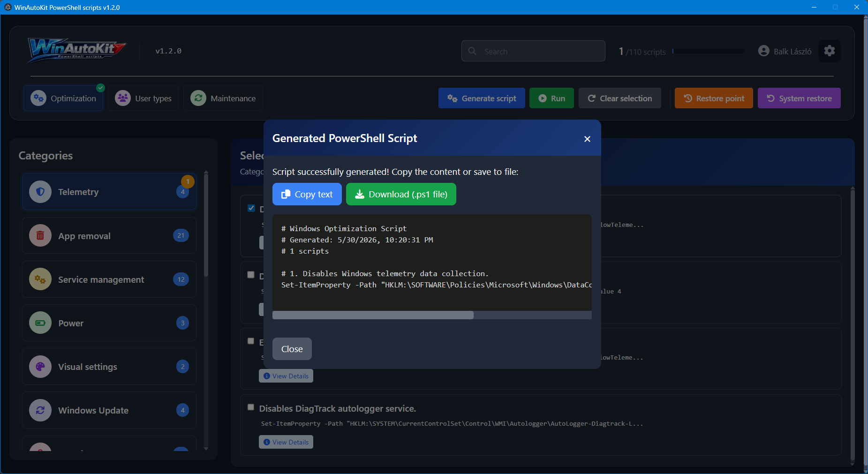The height and width of the screenshot is (474, 868).
Task: Click the Power badge 3
Action: pyautogui.click(x=183, y=323)
